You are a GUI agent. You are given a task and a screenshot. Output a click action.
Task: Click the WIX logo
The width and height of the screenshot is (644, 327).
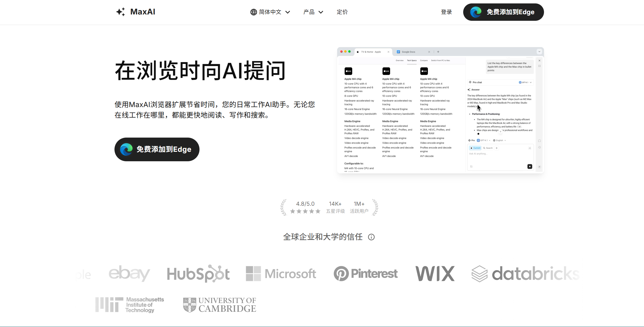click(435, 274)
